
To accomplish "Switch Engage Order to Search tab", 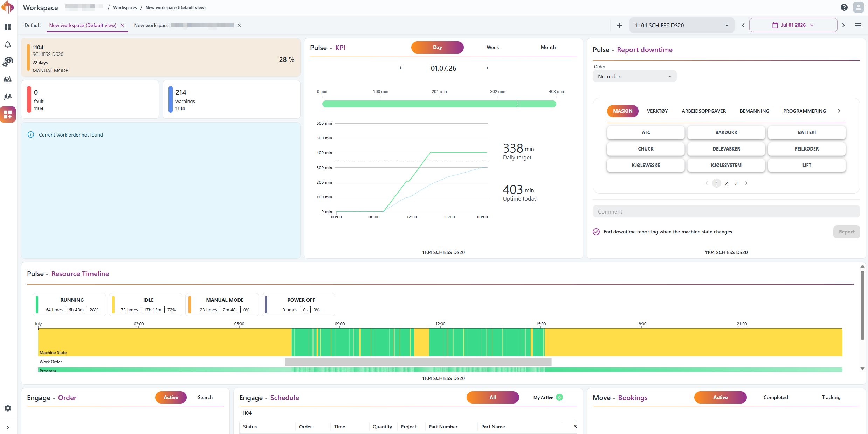I will 205,397.
